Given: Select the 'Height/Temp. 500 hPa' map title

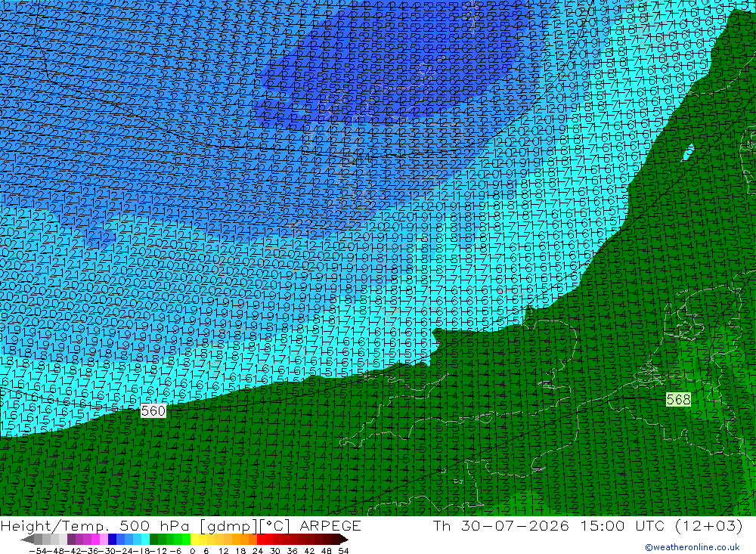Looking at the screenshot, I should (96, 525).
